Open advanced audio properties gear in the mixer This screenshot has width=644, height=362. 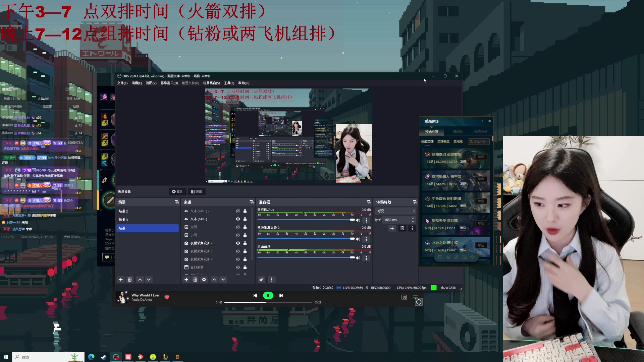262,279
